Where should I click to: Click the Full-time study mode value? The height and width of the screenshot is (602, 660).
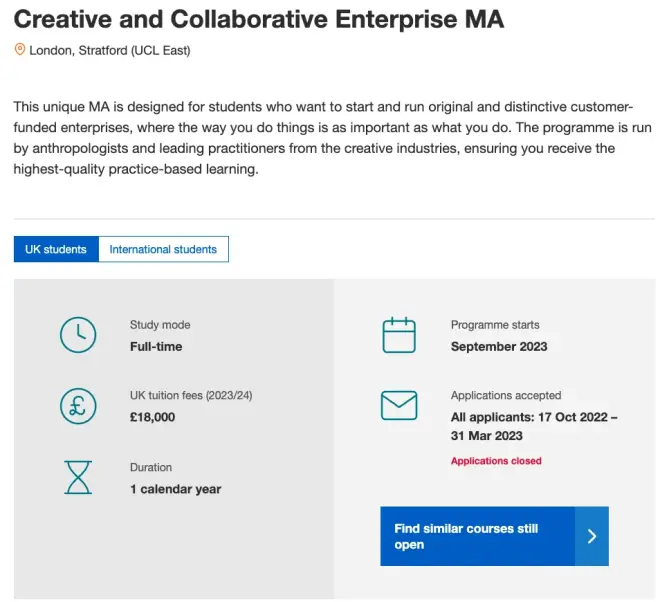(x=156, y=347)
